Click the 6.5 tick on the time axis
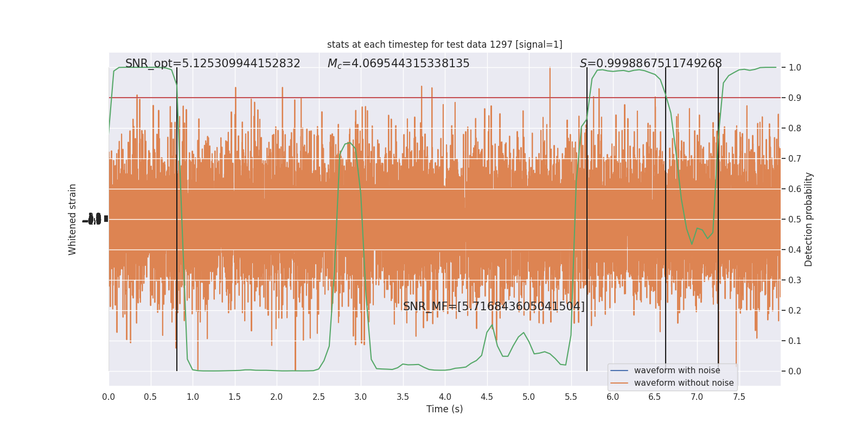Image resolution: width=868 pixels, height=434 pixels. click(655, 397)
